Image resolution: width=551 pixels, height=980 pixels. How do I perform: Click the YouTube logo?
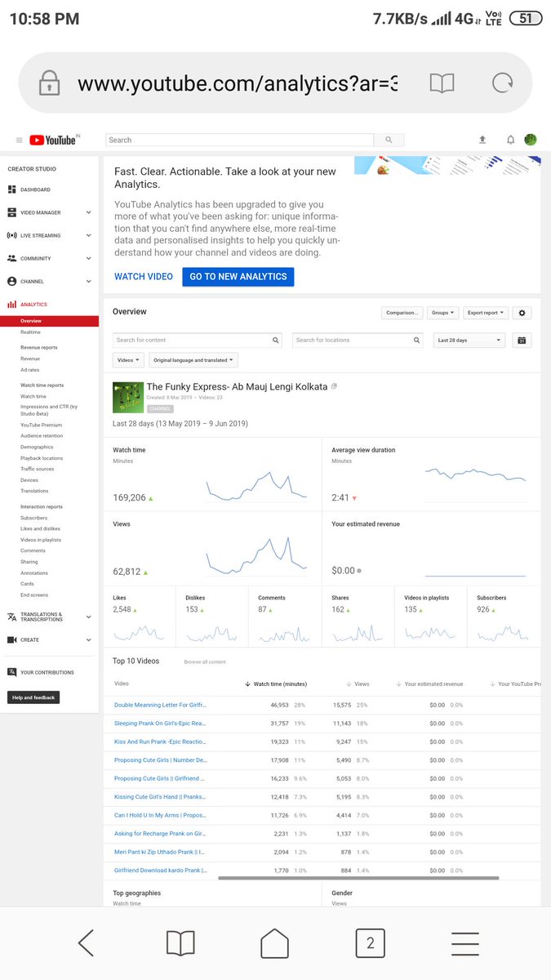pyautogui.click(x=55, y=140)
